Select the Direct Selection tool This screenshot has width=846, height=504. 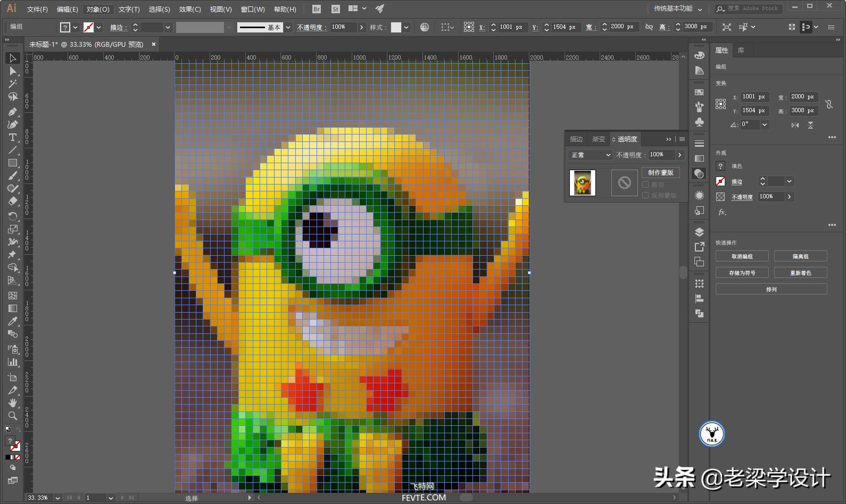pyautogui.click(x=13, y=71)
